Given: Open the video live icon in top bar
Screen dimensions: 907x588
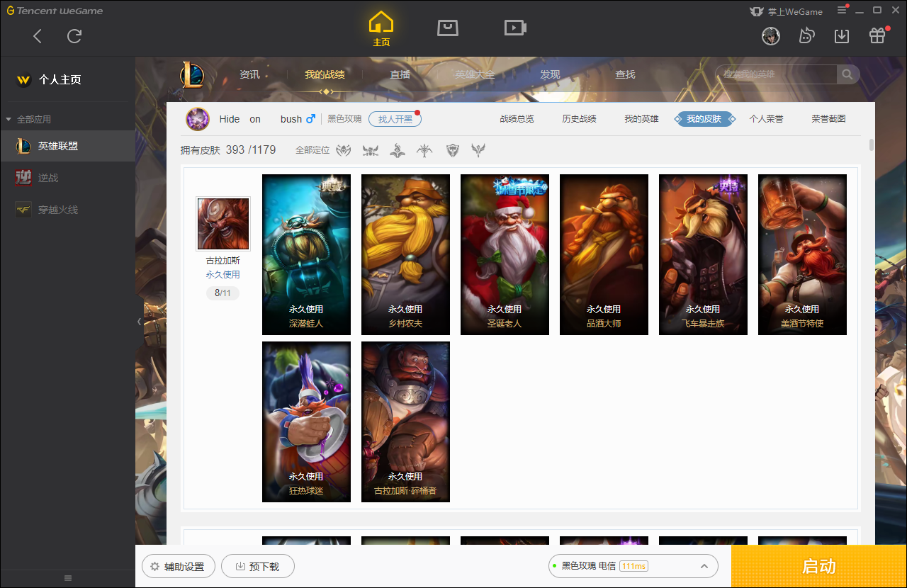Looking at the screenshot, I should pos(515,28).
